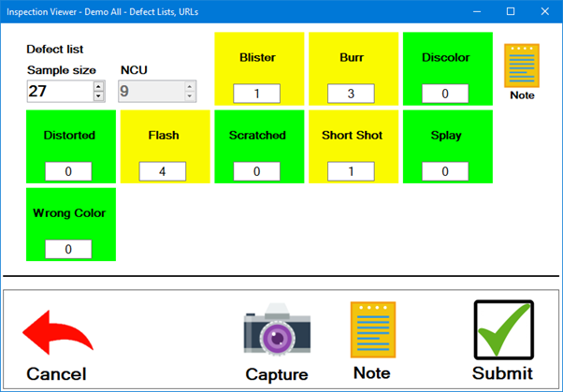
Task: Open the Note icon in bottom toolbar
Action: coord(372,329)
